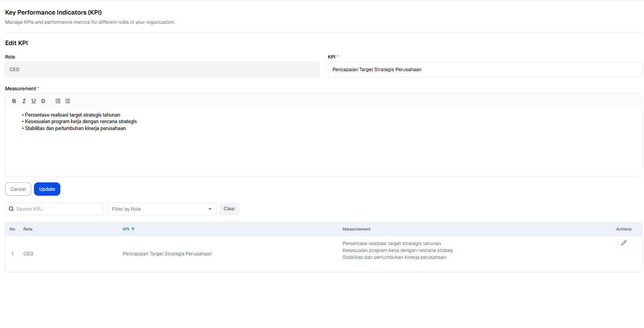This screenshot has height=328, width=644.
Task: Apply ordered numbered list formatting
Action: [58, 101]
